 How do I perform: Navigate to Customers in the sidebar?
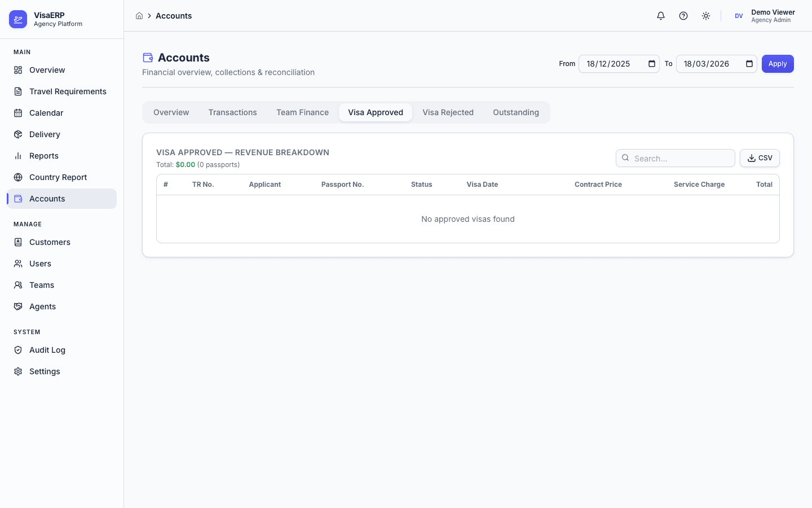point(50,242)
